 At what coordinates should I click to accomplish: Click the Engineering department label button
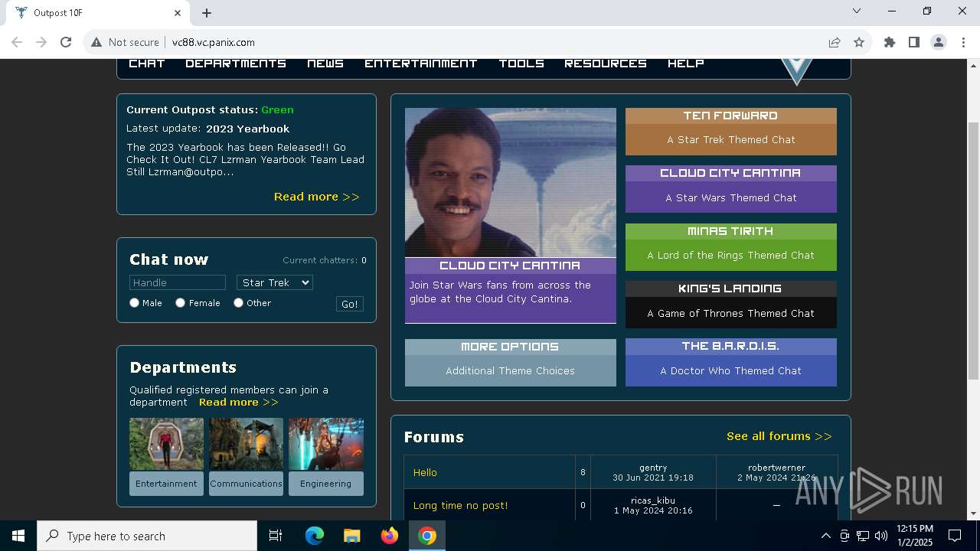click(x=326, y=484)
